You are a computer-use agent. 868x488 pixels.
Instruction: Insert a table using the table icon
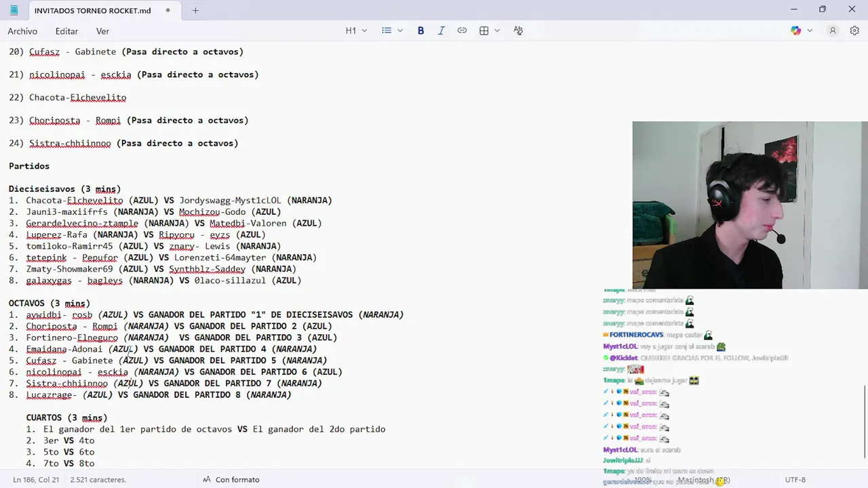click(484, 30)
